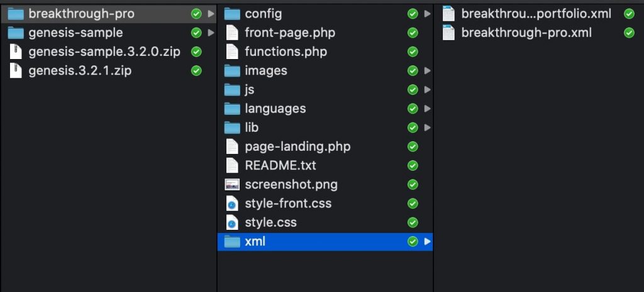644x292 pixels.
Task: Select the genesis-sample folder name
Action: tap(75, 33)
